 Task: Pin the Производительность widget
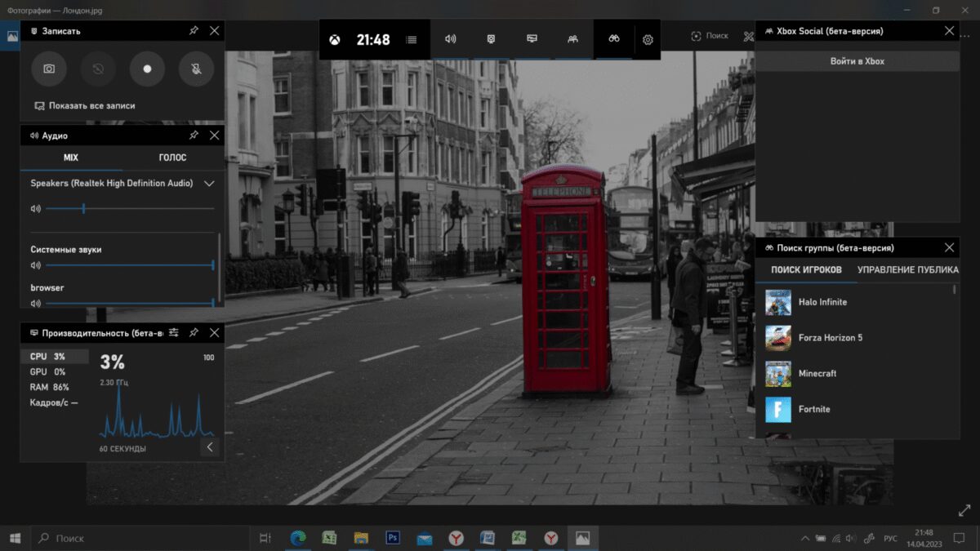click(x=194, y=332)
